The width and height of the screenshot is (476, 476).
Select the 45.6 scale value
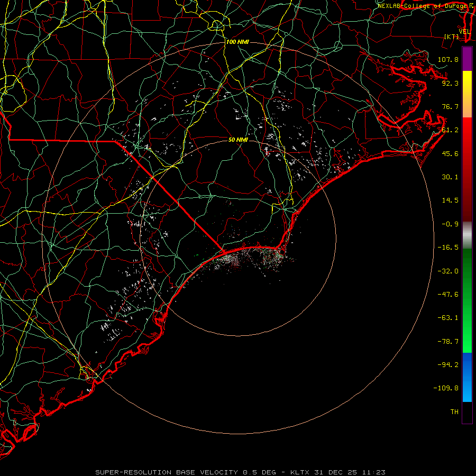pyautogui.click(x=450, y=153)
